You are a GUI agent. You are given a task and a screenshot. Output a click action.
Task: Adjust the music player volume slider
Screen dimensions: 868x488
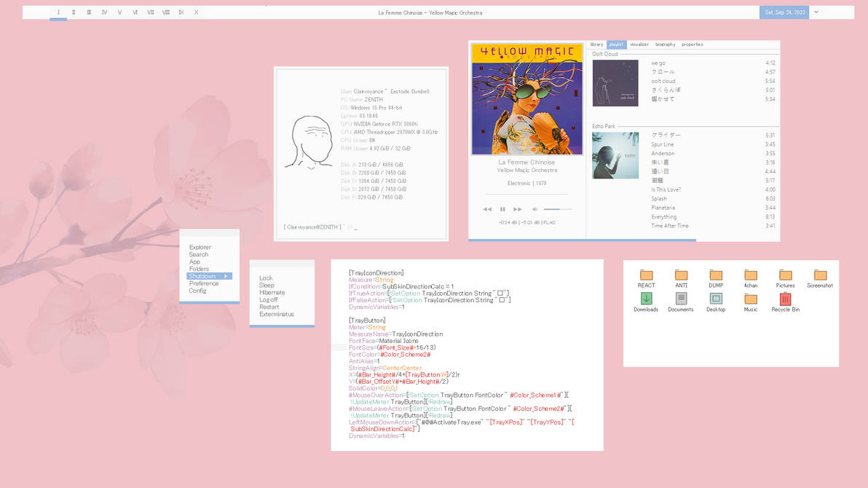pos(557,209)
